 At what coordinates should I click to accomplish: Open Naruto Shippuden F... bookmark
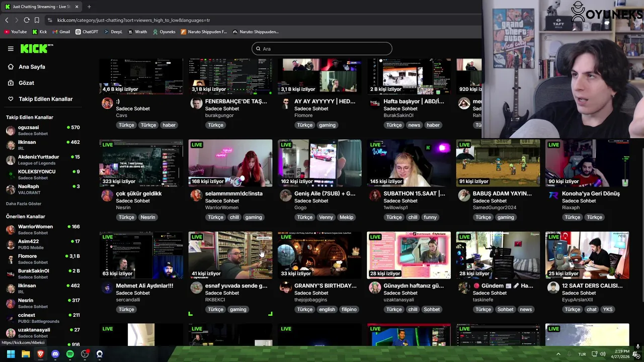tap(204, 32)
